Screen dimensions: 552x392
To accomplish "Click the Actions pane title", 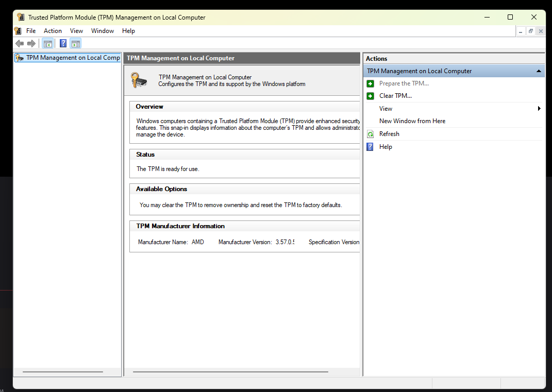I will tap(376, 59).
